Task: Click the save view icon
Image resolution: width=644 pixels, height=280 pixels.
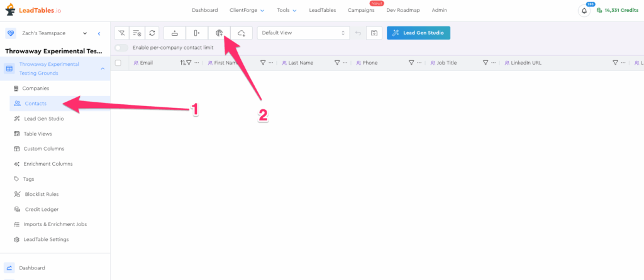Action: [x=374, y=33]
